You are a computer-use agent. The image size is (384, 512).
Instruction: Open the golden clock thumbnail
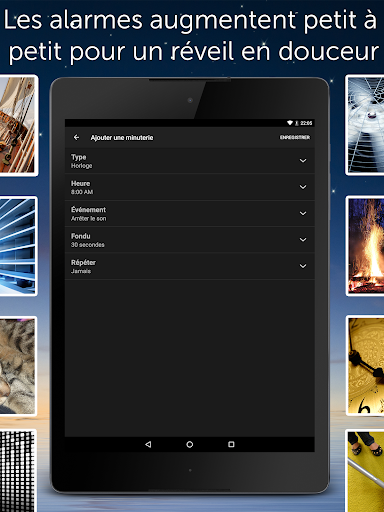tap(365, 366)
